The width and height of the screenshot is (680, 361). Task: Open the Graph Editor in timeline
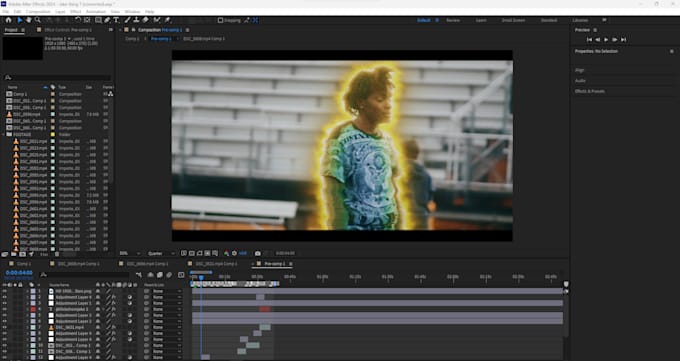tap(181, 275)
